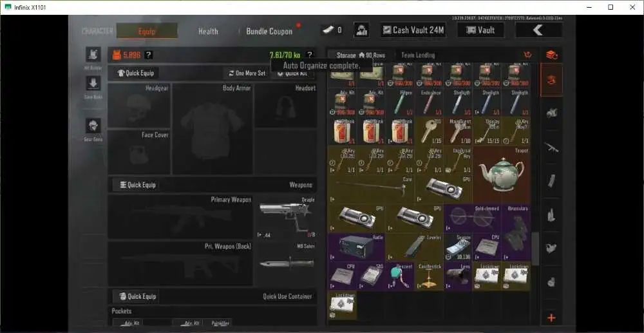Click the question mark beside weight 7.61/70 kg
This screenshot has height=333, width=644.
pyautogui.click(x=309, y=55)
